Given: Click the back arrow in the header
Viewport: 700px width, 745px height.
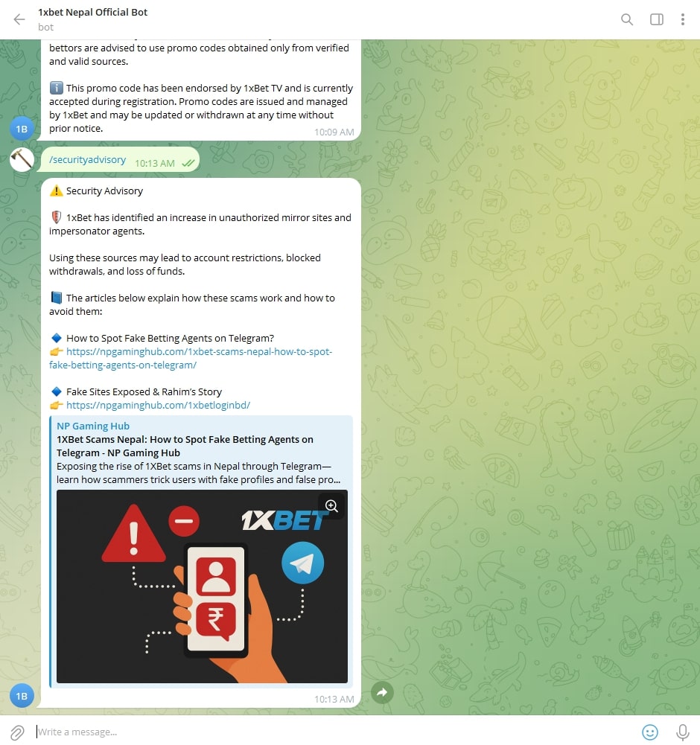Looking at the screenshot, I should click(x=19, y=19).
